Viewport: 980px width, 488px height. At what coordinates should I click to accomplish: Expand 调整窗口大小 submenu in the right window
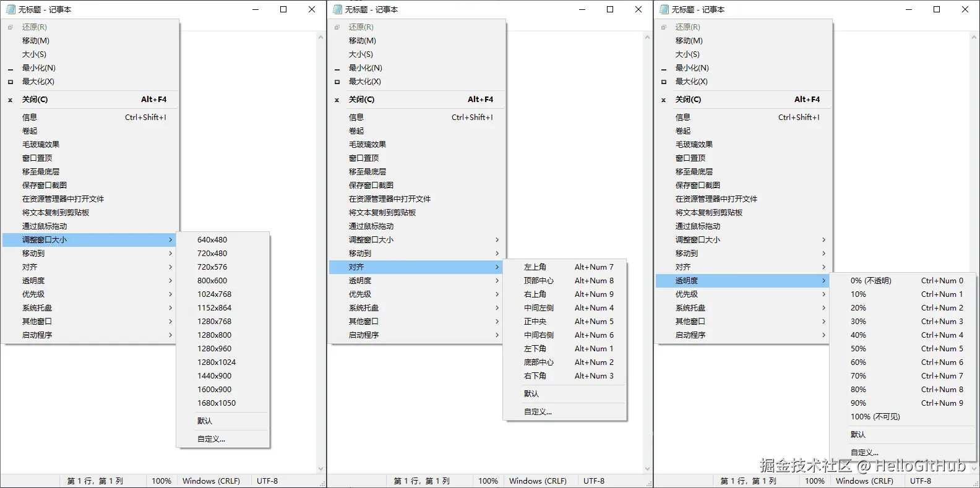744,240
